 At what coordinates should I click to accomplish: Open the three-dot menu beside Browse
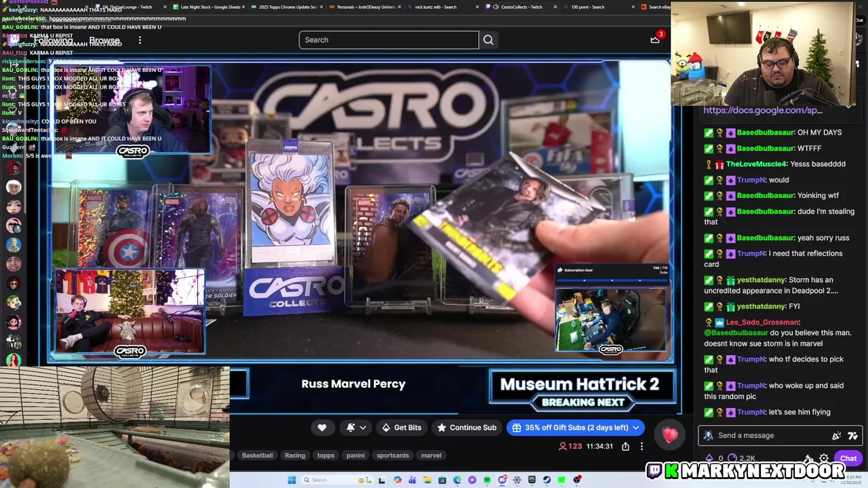point(140,40)
